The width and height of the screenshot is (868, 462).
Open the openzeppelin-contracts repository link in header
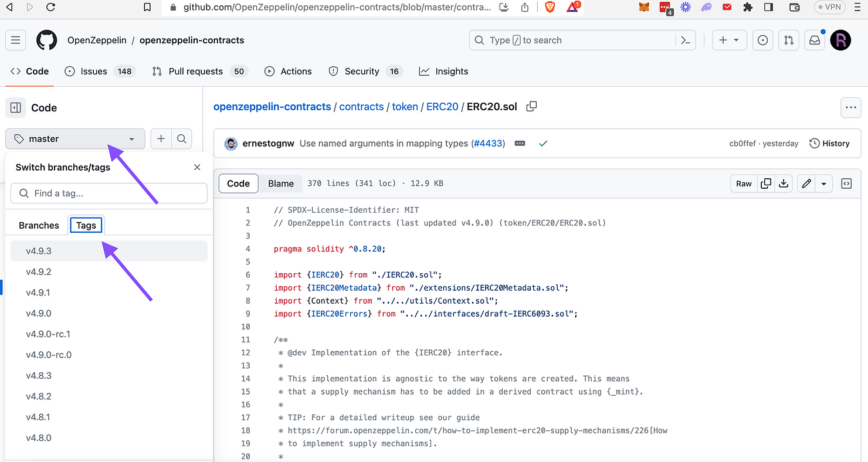(x=192, y=40)
